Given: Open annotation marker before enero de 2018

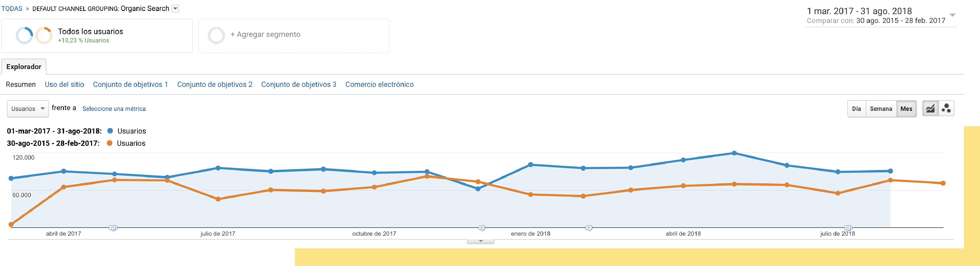Looking at the screenshot, I should (x=482, y=228).
